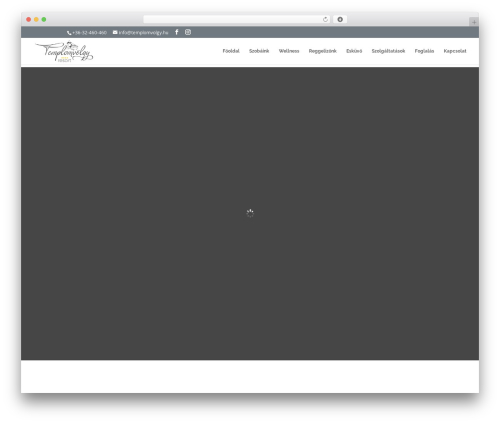Open the Instagram profile icon
This screenshot has width=500, height=423.
point(188,32)
